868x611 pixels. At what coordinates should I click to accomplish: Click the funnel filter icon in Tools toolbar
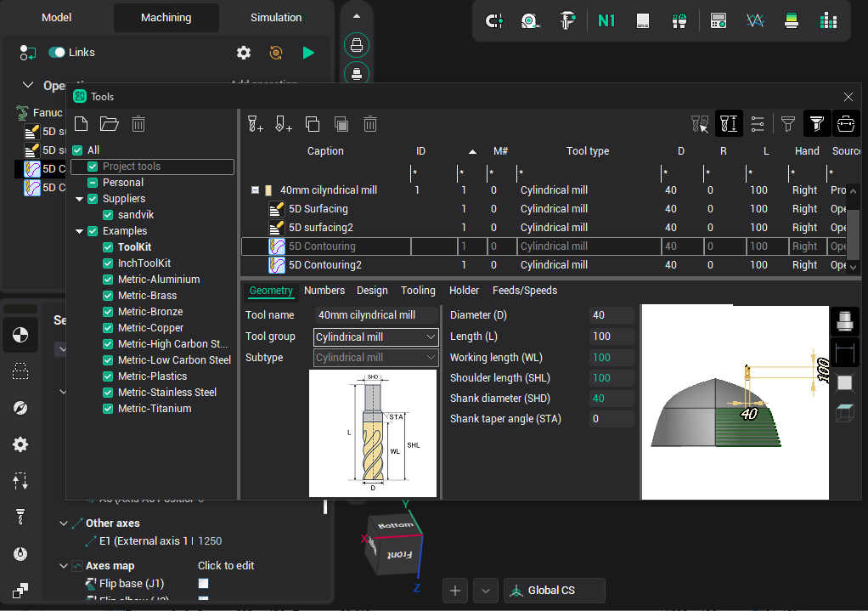click(788, 124)
